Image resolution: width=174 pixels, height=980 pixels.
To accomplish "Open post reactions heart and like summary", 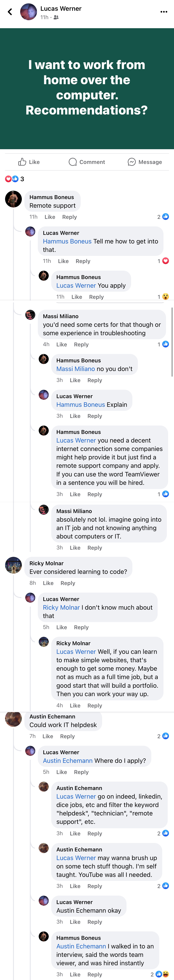I will click(x=14, y=179).
